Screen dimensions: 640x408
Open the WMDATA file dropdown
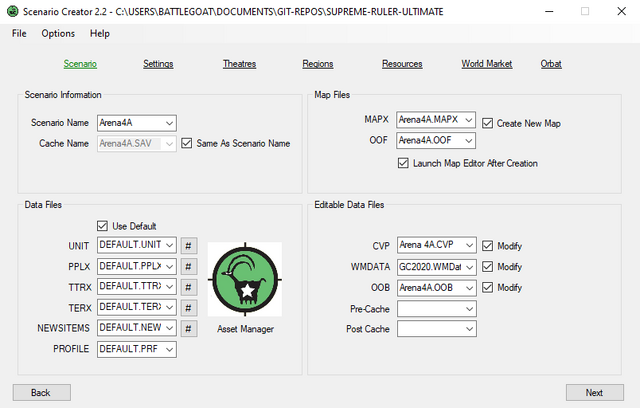[x=469, y=267]
